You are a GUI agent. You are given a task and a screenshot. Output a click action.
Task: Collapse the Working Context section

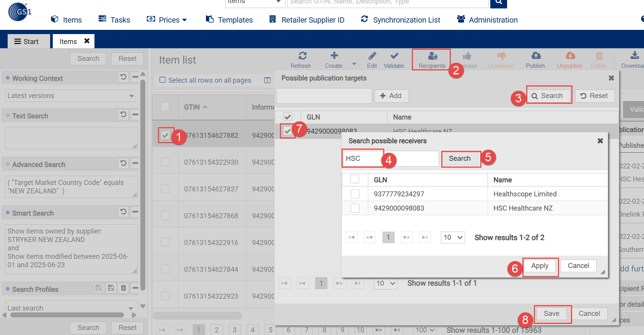click(135, 77)
